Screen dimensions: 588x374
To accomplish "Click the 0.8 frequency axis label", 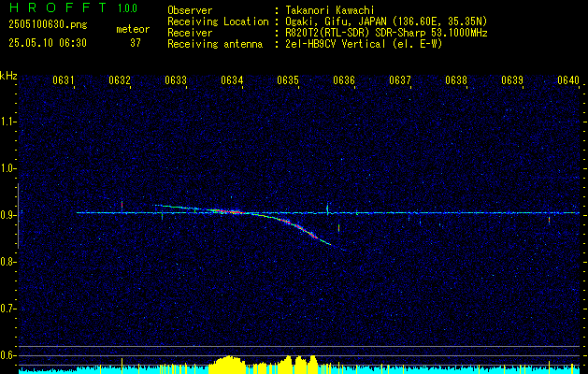I will click(x=7, y=262).
